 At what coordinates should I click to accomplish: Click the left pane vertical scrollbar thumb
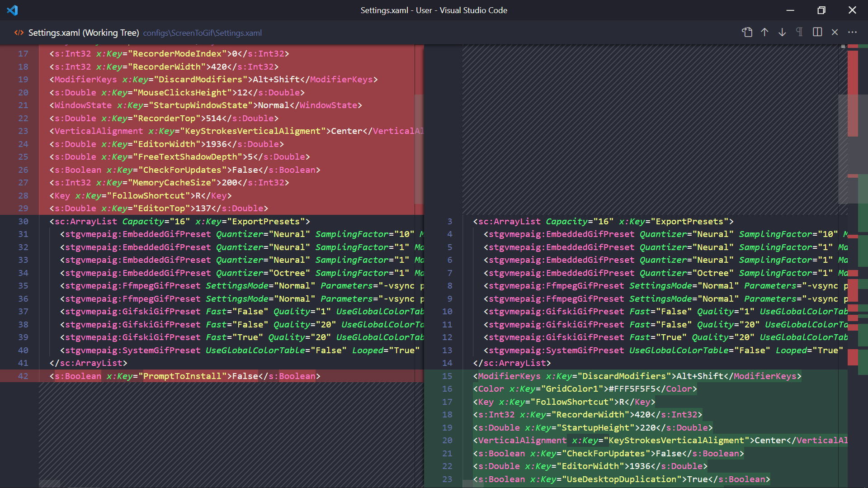419,149
